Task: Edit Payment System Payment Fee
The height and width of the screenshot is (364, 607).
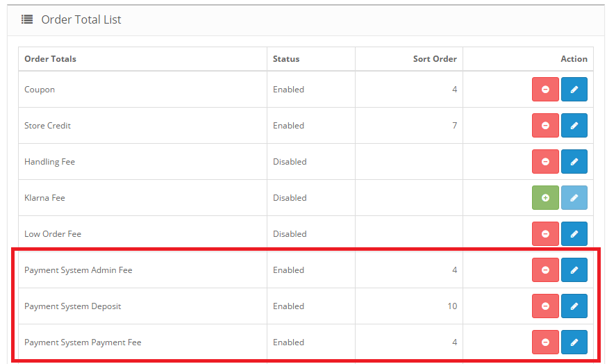Action: 574,342
